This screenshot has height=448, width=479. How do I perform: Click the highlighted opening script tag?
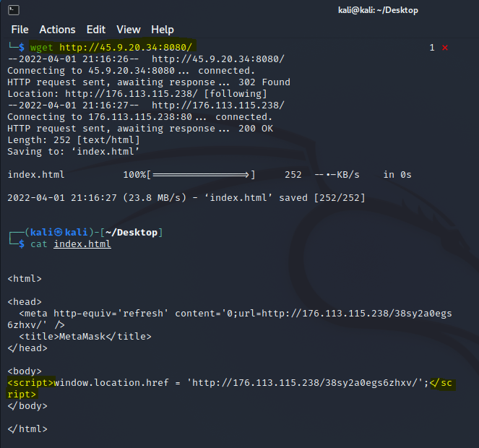(30, 383)
